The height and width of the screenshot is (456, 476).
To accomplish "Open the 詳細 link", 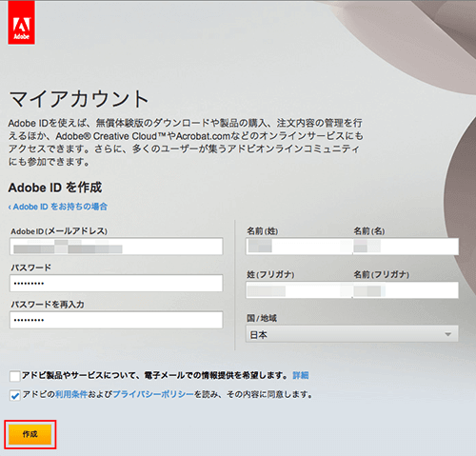I will pyautogui.click(x=301, y=375).
